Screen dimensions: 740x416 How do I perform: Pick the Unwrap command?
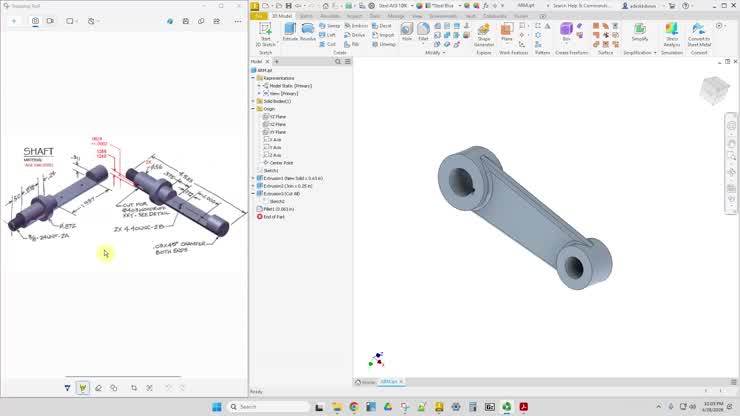[384, 44]
